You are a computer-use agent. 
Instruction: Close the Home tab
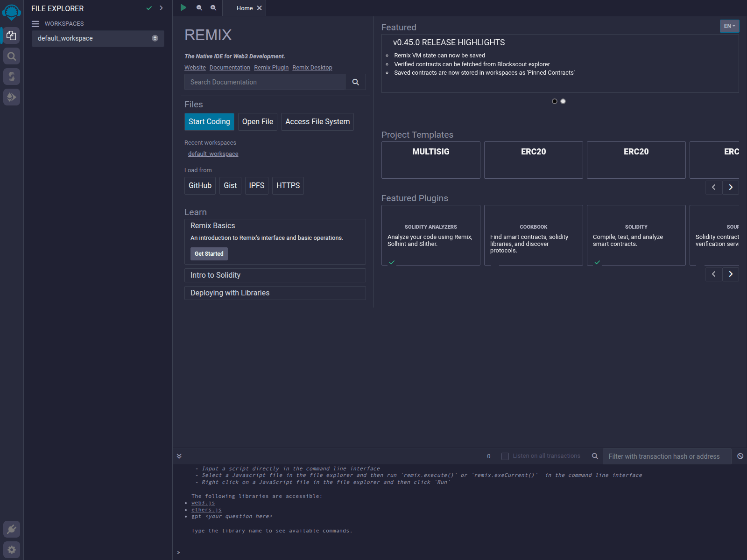(x=260, y=8)
